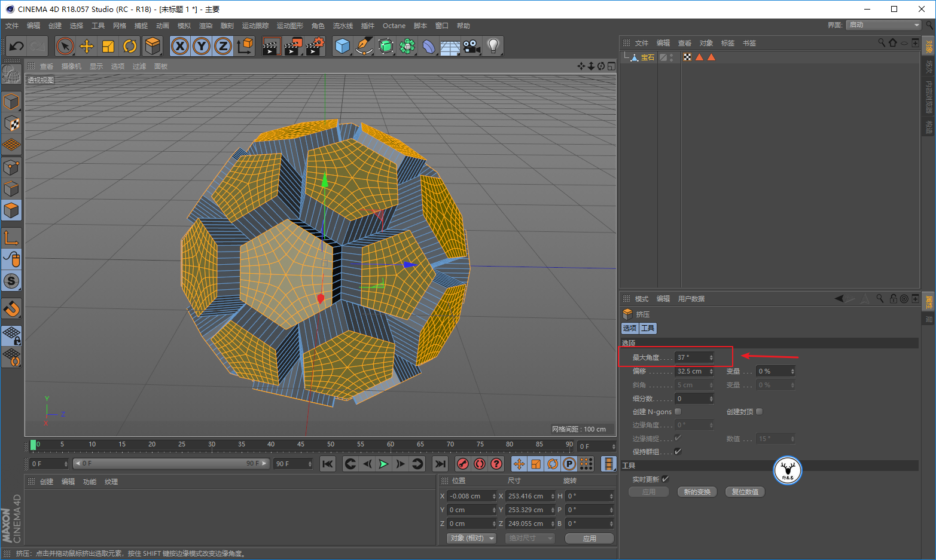Play the animation forwards

click(384, 464)
